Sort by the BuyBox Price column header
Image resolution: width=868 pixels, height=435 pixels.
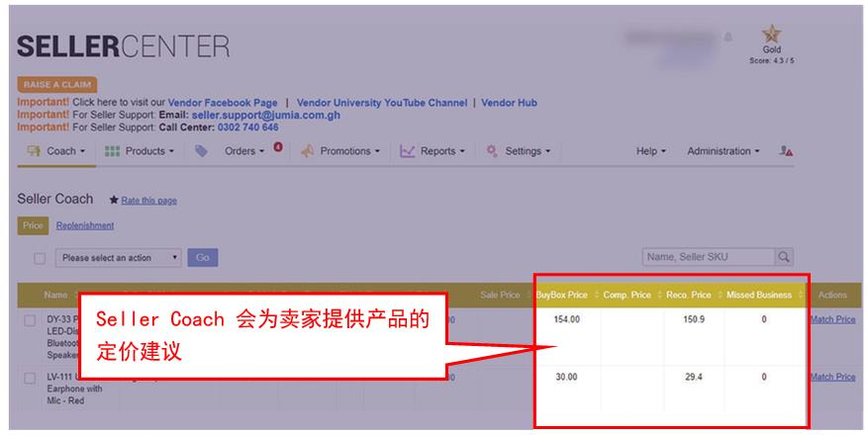(x=561, y=296)
